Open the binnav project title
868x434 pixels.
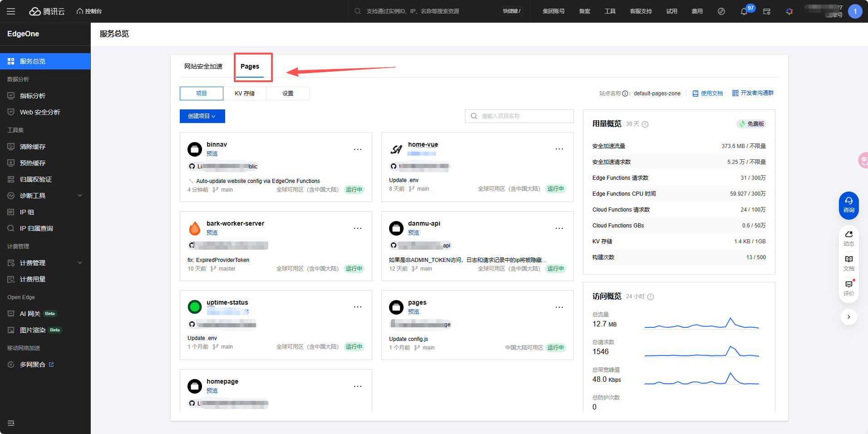(217, 144)
